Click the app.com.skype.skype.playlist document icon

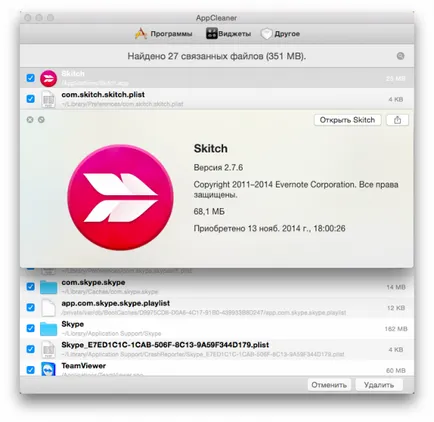pyautogui.click(x=48, y=308)
